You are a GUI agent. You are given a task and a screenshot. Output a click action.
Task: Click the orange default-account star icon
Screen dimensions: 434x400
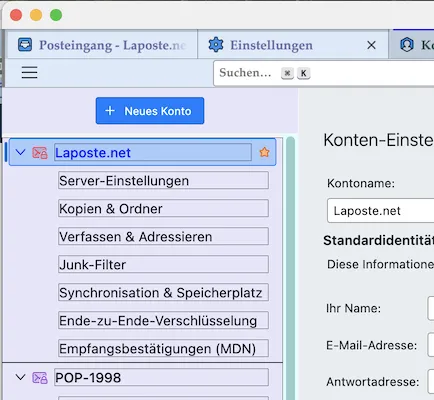pyautogui.click(x=264, y=152)
